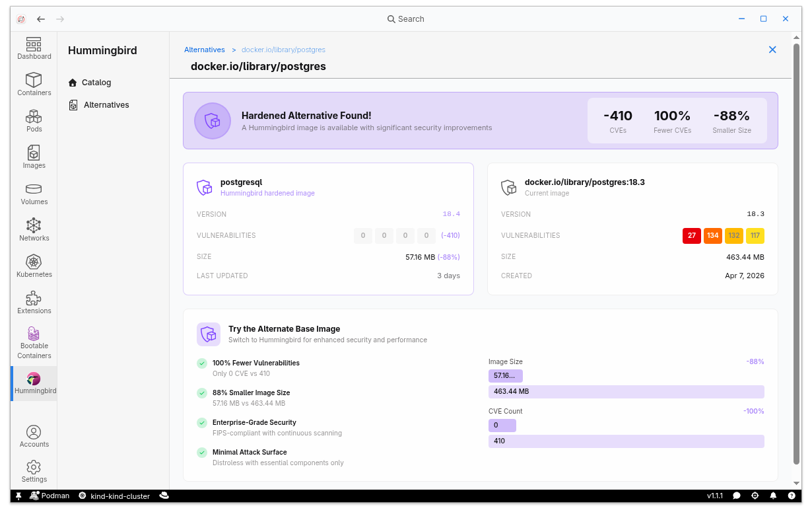The width and height of the screenshot is (812, 524).
Task: Show the Images list
Action: point(34,157)
